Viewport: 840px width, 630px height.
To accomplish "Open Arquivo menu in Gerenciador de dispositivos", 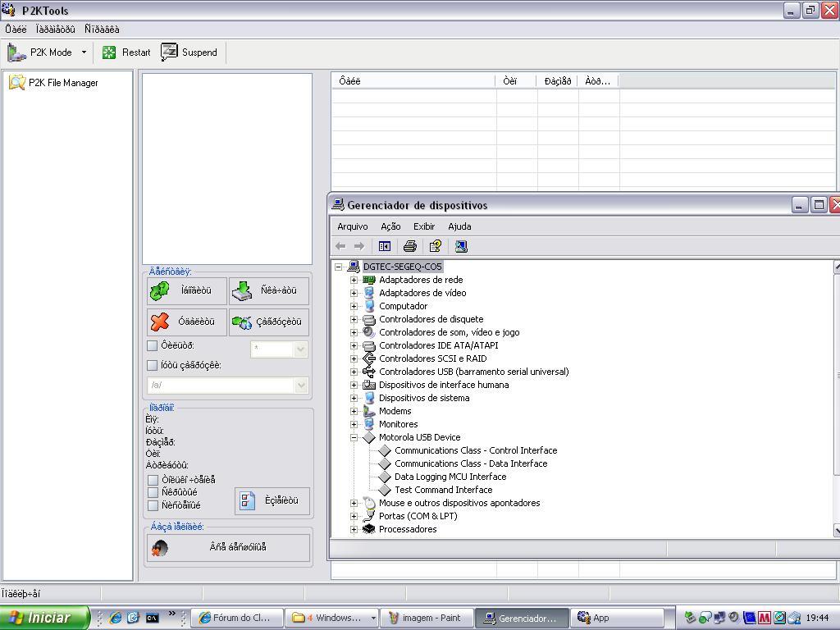I will pos(353,226).
